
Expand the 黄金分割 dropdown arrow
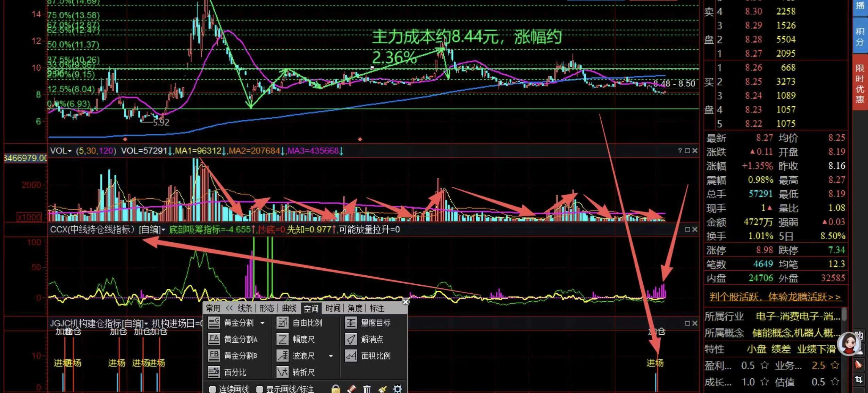(262, 323)
